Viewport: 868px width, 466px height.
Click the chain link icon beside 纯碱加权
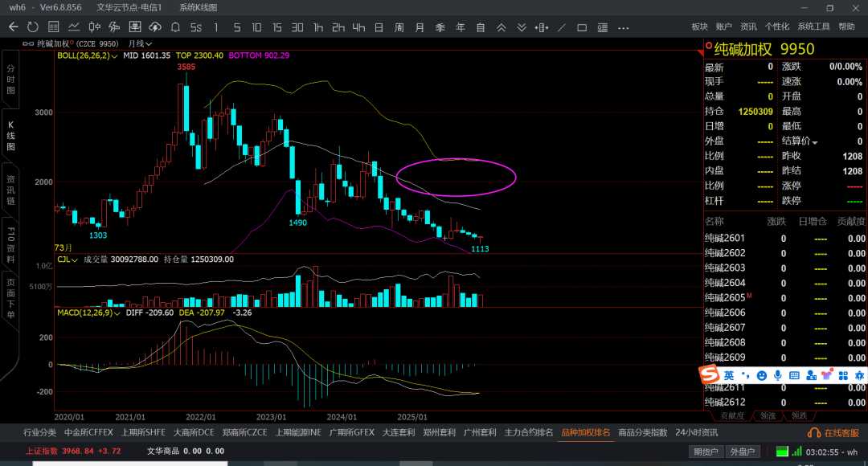click(x=27, y=43)
